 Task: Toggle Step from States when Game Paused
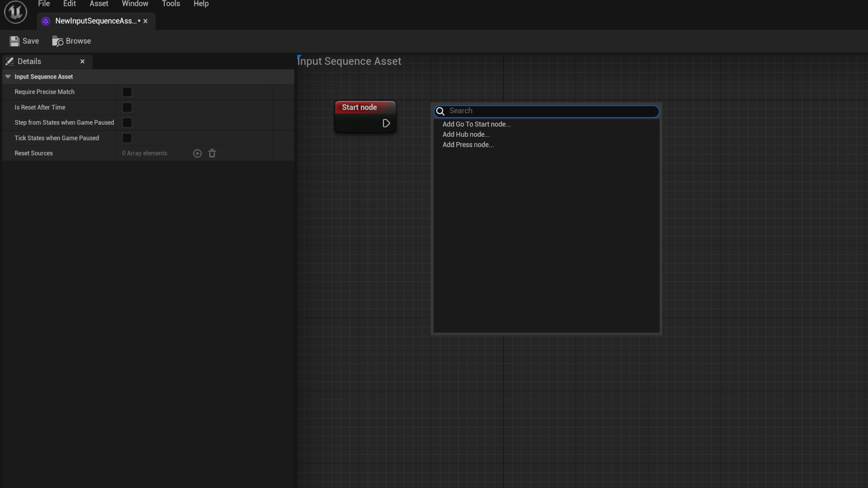[127, 122]
